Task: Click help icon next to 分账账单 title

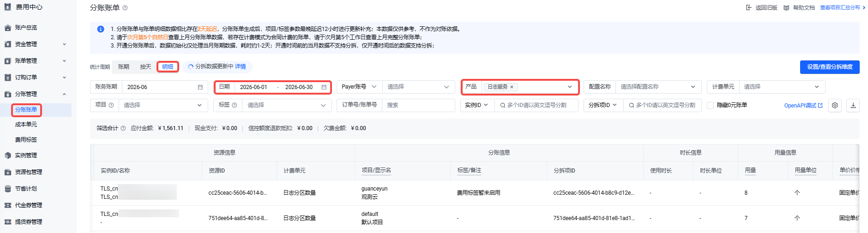Action: coord(125,8)
